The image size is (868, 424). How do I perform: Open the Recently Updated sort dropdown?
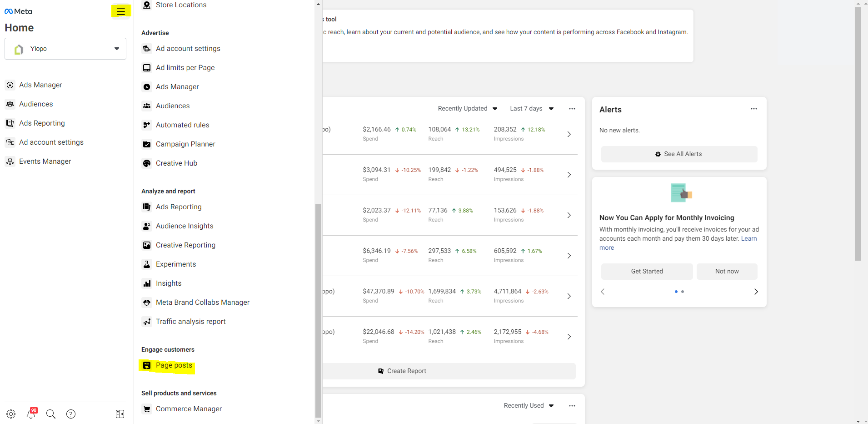(x=467, y=108)
